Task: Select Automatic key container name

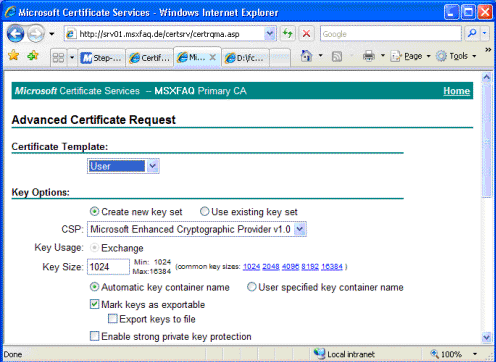Action: [94, 287]
